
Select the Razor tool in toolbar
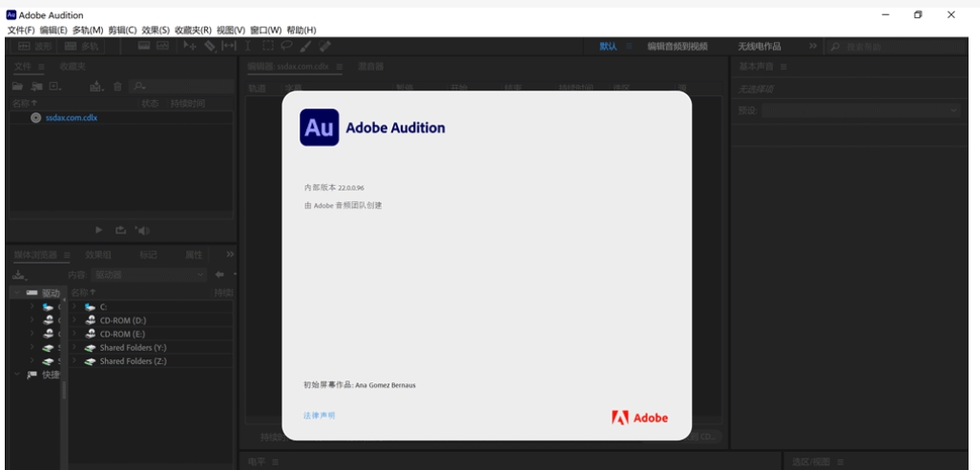point(209,46)
